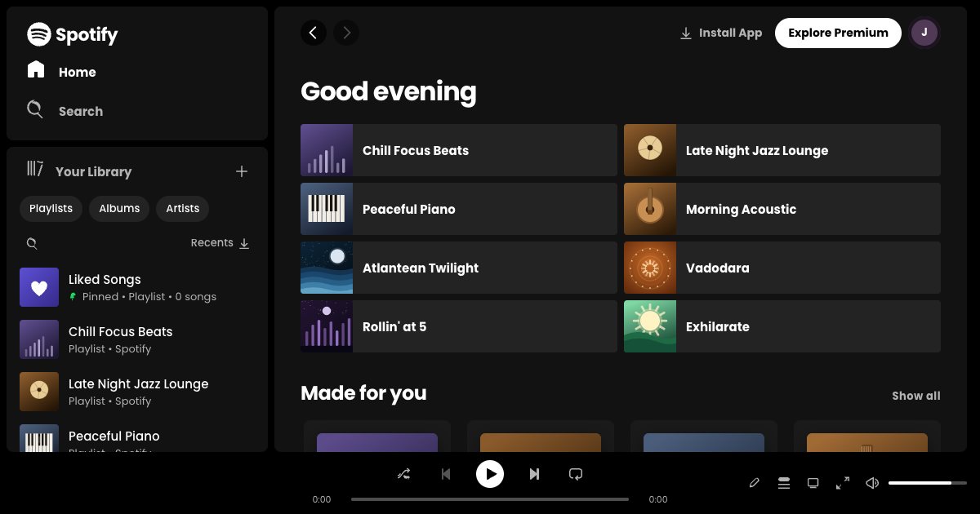Mute volume with the speaker icon

click(872, 483)
